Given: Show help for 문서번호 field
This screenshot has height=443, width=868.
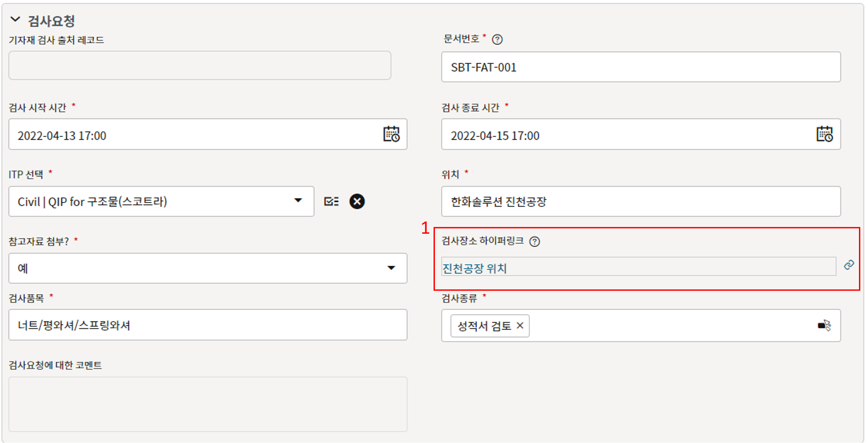Looking at the screenshot, I should [497, 40].
